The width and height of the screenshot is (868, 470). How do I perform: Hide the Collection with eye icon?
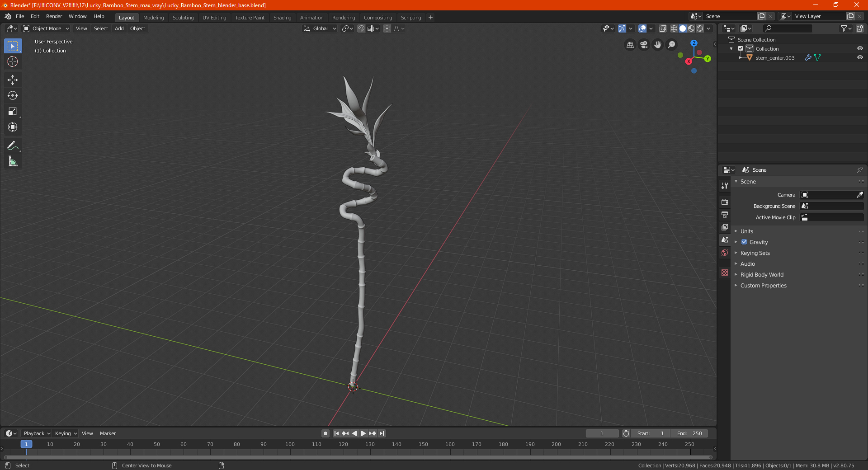pyautogui.click(x=860, y=48)
